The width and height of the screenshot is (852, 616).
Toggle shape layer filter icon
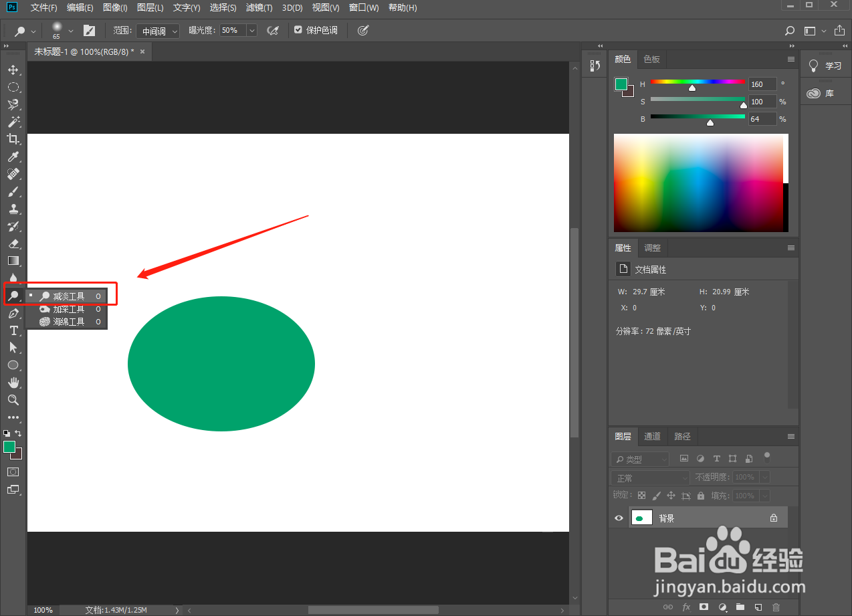[732, 459]
